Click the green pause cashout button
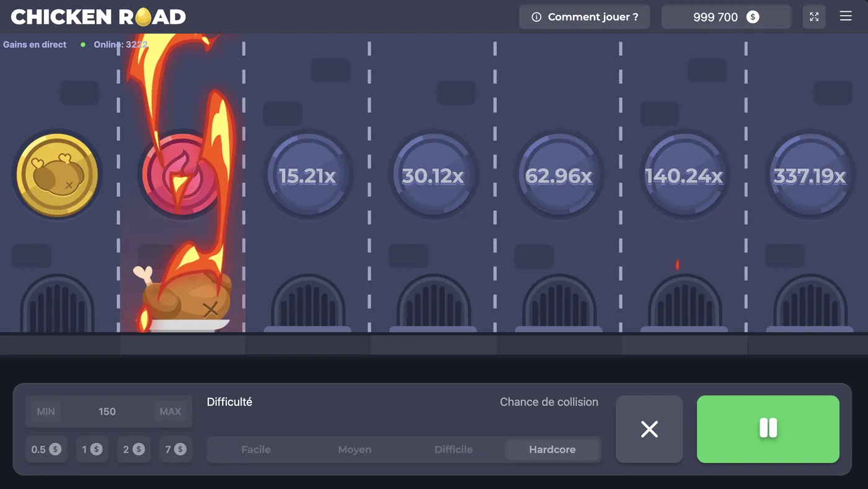Image resolution: width=868 pixels, height=489 pixels. 768,429
